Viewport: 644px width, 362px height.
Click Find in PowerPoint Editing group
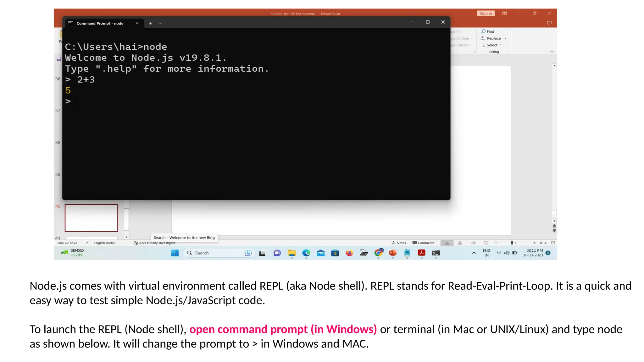(488, 31)
